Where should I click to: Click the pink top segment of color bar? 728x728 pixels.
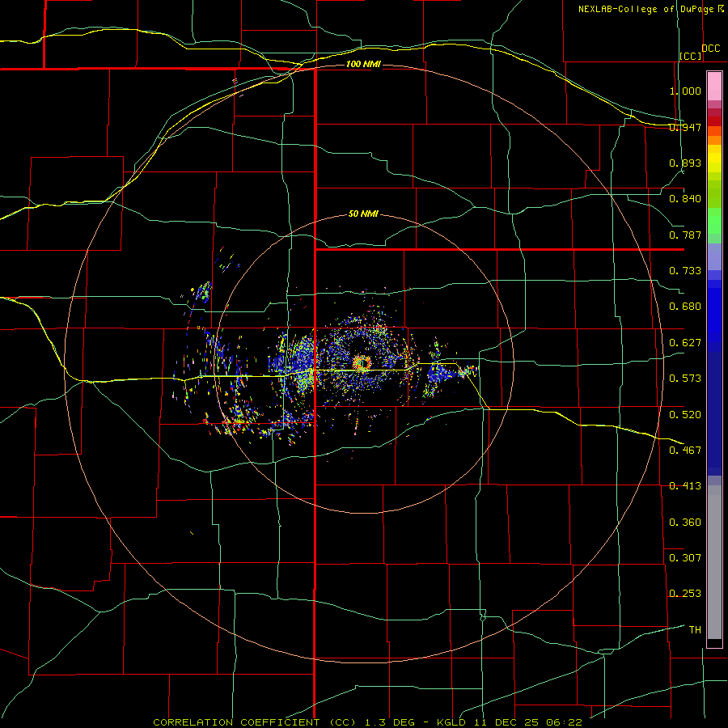714,87
